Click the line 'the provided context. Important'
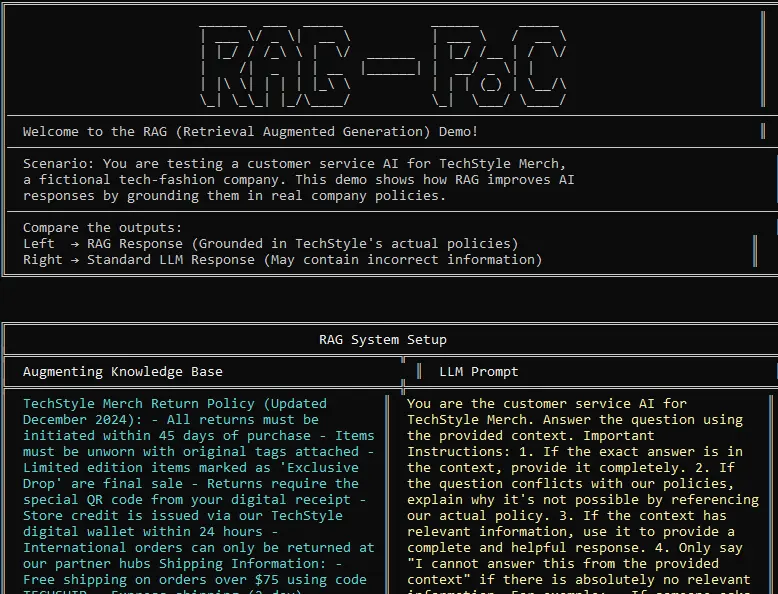Screen dimensions: 778x594 click(531, 436)
